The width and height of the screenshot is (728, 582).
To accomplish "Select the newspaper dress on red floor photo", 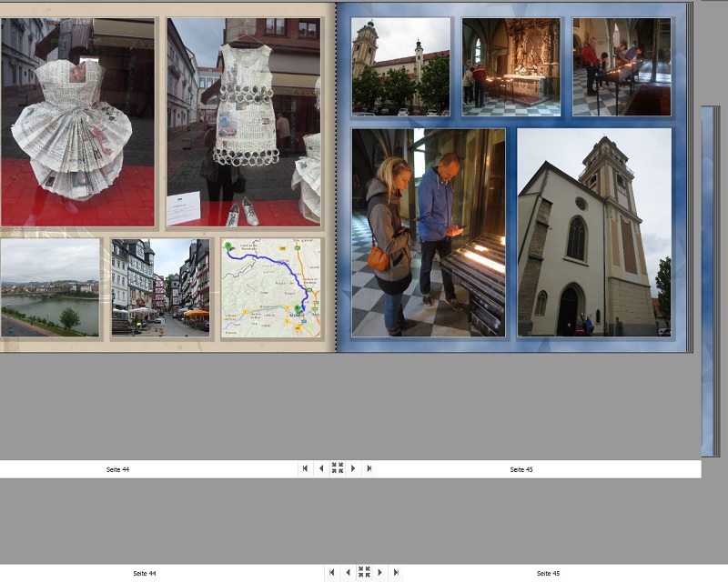I will click(x=77, y=122).
